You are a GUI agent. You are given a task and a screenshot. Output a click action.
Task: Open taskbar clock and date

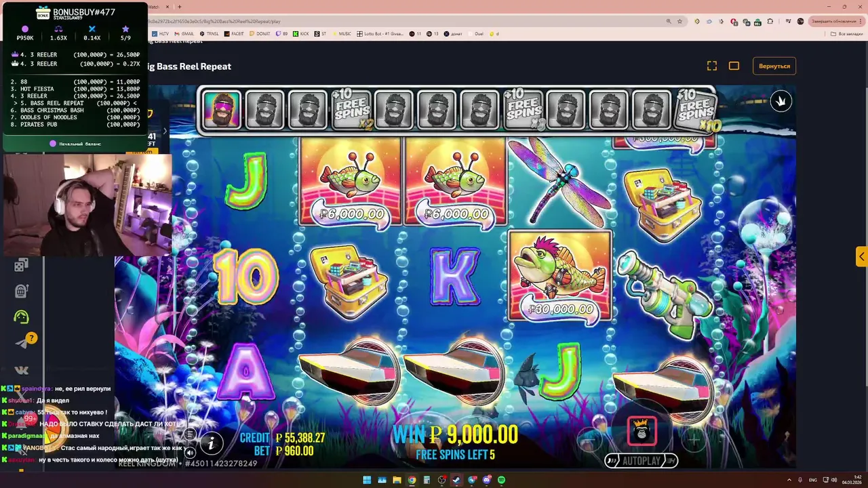tap(853, 480)
